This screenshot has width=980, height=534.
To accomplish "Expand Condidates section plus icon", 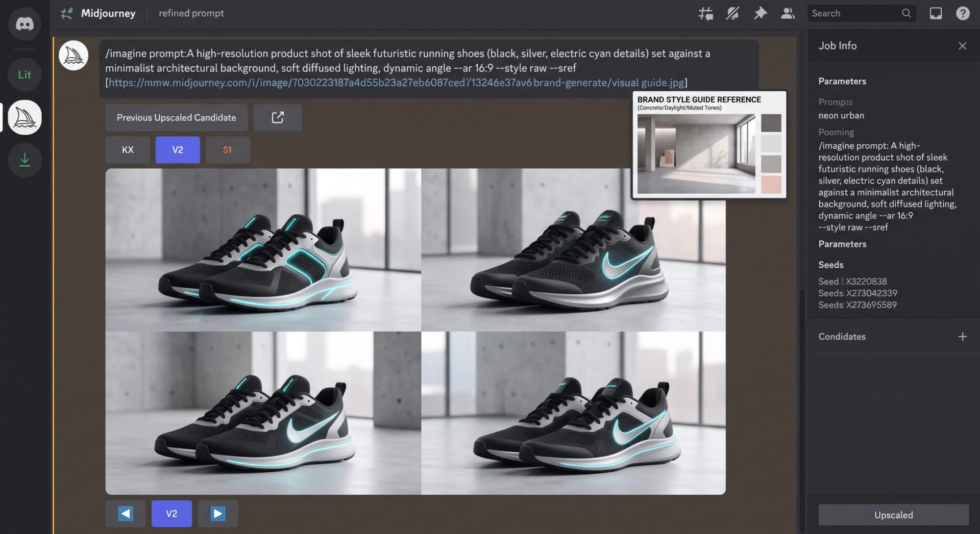I will coord(962,337).
